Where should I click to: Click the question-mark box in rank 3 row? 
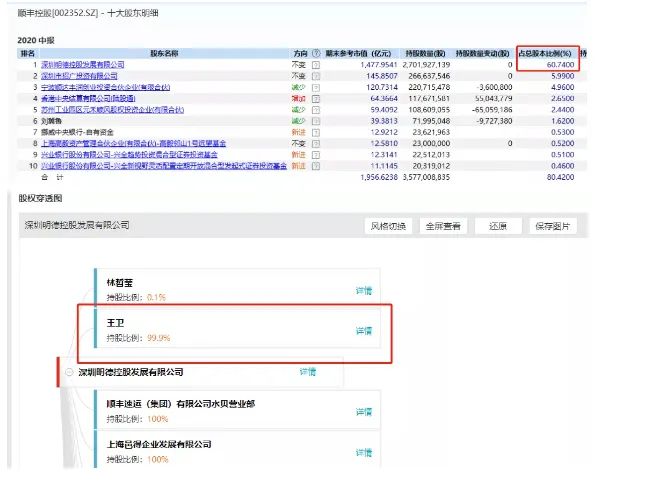[x=316, y=87]
